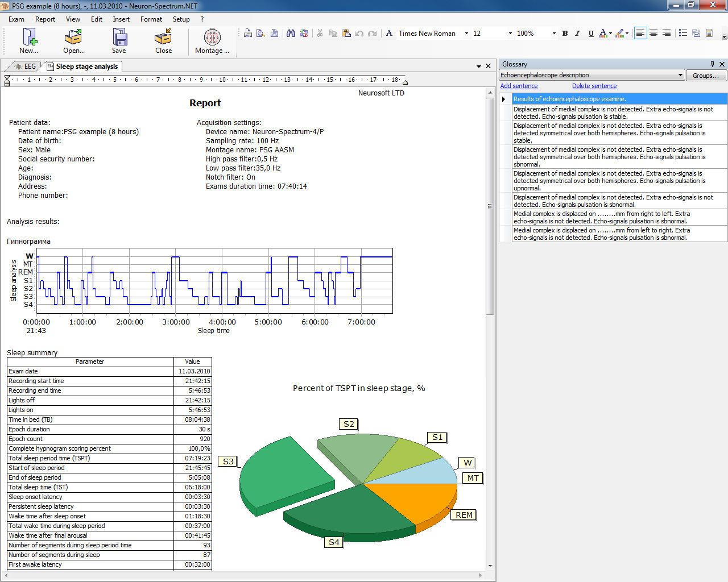This screenshot has width=728, height=582.
Task: Save the exam with the floppy icon
Action: click(119, 38)
